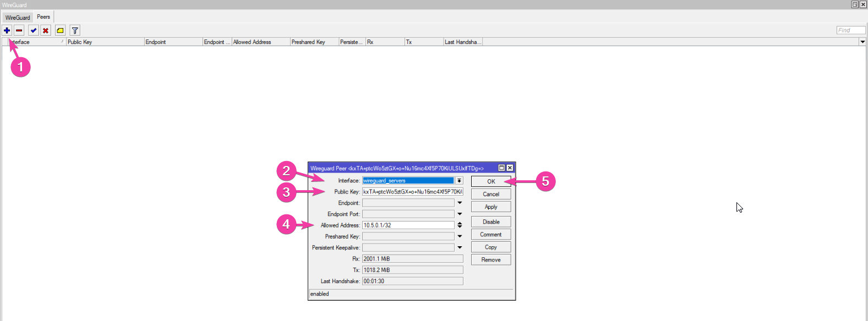Viewport: 868px width, 321px height.
Task: Maximize the main WireGuard window
Action: click(x=855, y=4)
